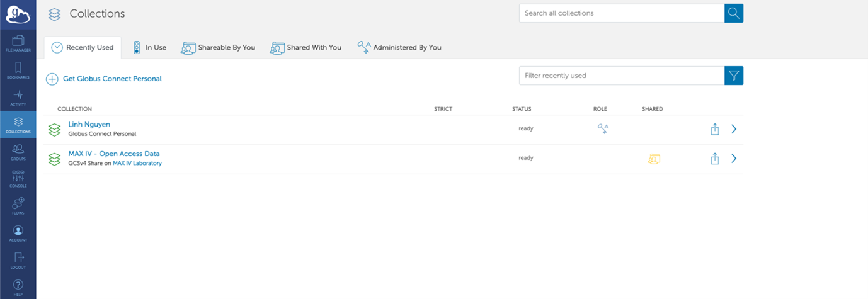Image resolution: width=868 pixels, height=299 pixels.
Task: Open Help from the sidebar
Action: point(18,287)
